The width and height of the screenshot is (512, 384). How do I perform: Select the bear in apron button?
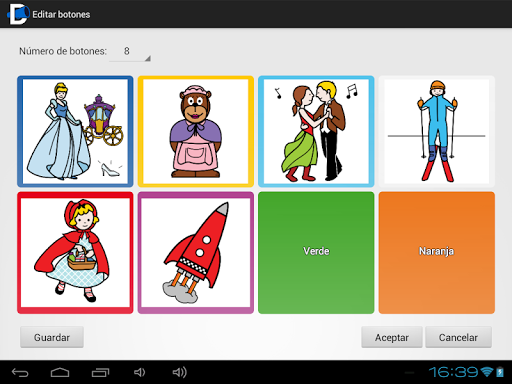click(x=196, y=131)
